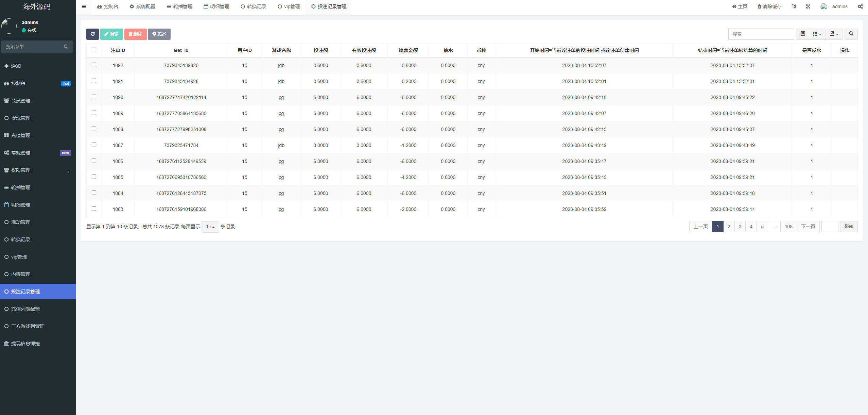868x415 pixels.
Task: Click the sidebar menu search magnifier
Action: [66, 47]
